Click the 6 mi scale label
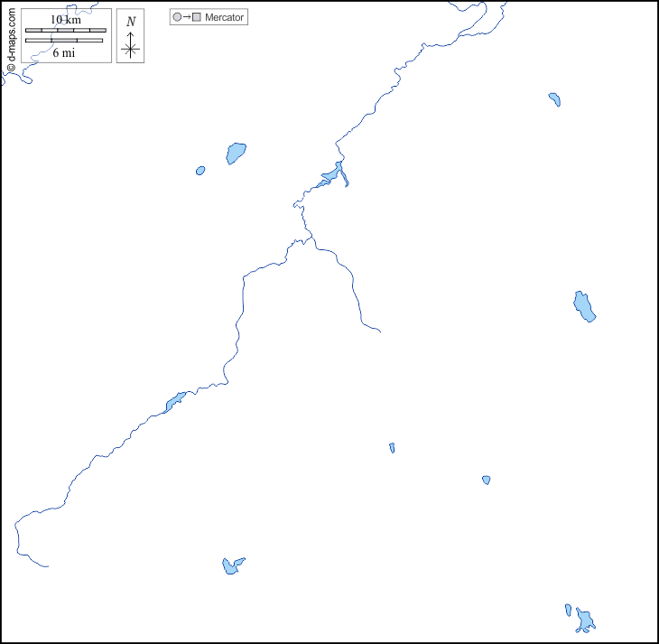659x644 pixels. tap(64, 52)
